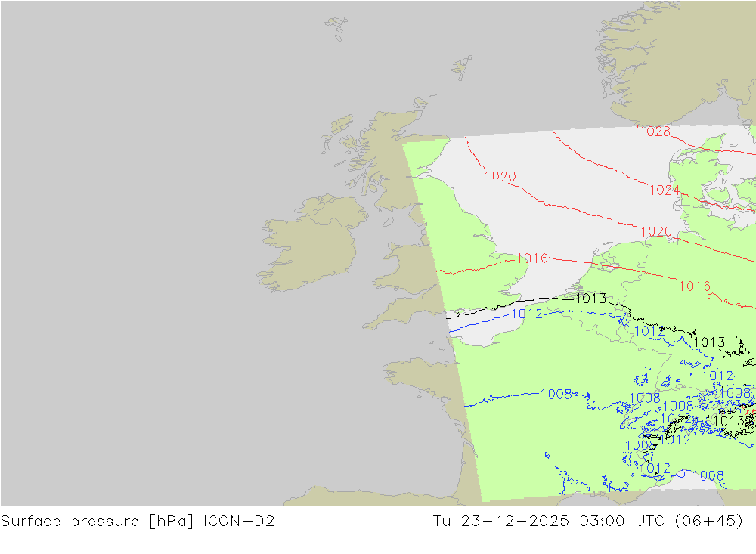Screen dimensions: 756x554
Task: Click the red 1028 isobar label
Action: tap(655, 132)
